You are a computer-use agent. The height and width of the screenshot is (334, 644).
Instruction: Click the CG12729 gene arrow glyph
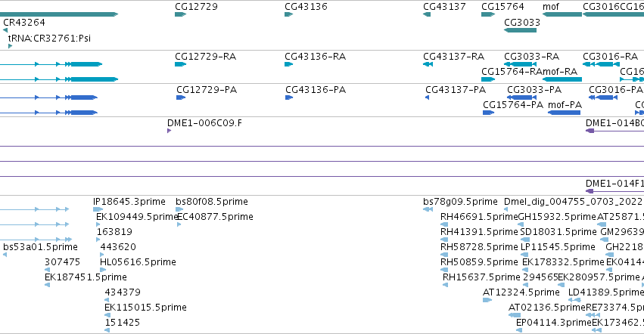click(x=180, y=14)
